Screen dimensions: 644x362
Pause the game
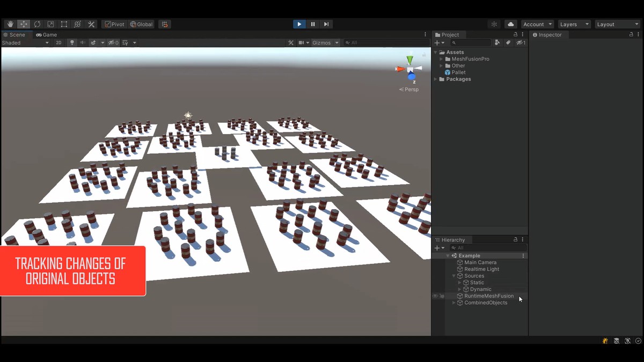[x=313, y=24]
